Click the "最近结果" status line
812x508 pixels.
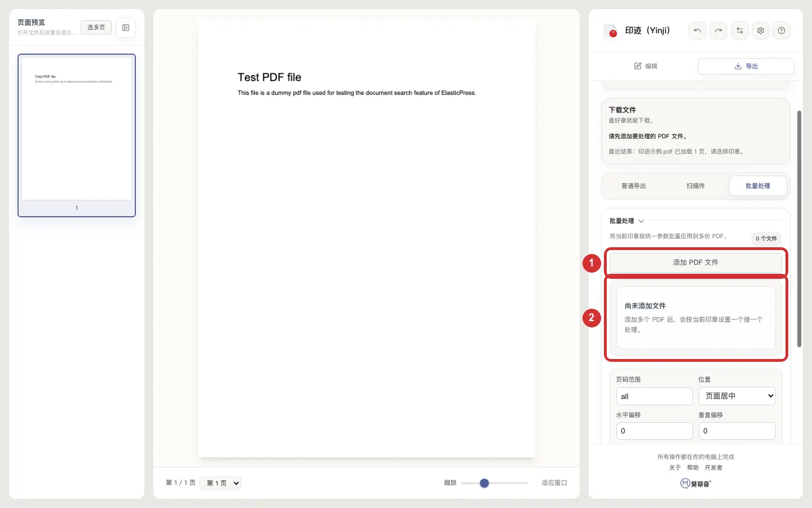pyautogui.click(x=677, y=151)
